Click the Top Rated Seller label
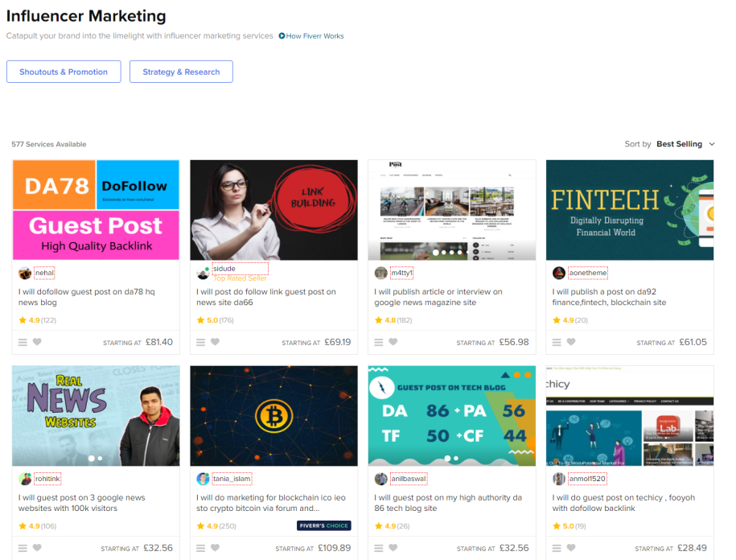The height and width of the screenshot is (560, 736). (x=240, y=278)
